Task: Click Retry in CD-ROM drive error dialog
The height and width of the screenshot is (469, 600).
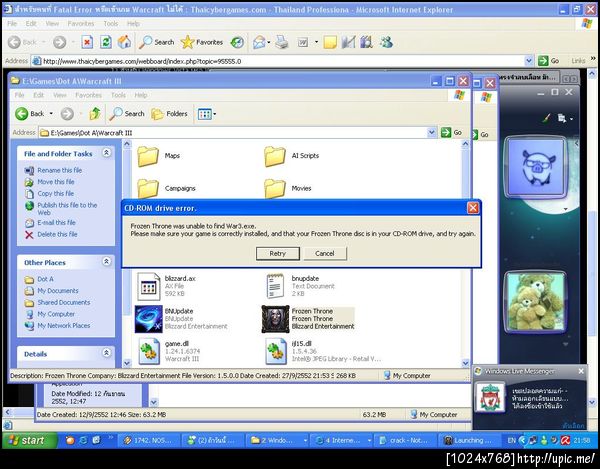Action: 277,253
